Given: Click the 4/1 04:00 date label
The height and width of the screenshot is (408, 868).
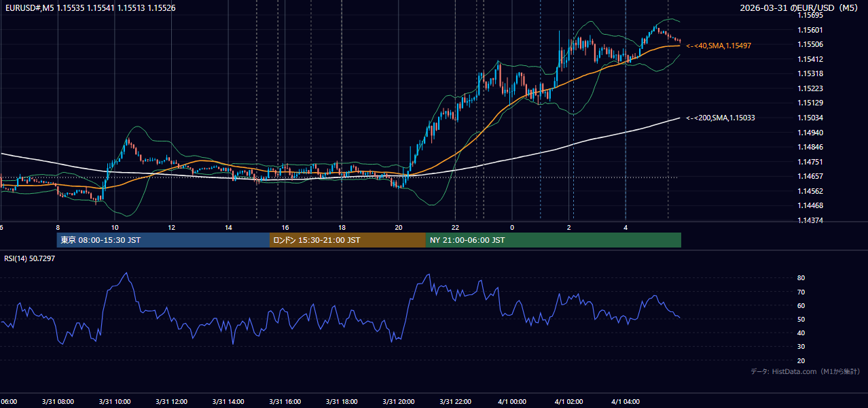Looking at the screenshot, I should coord(626,402).
